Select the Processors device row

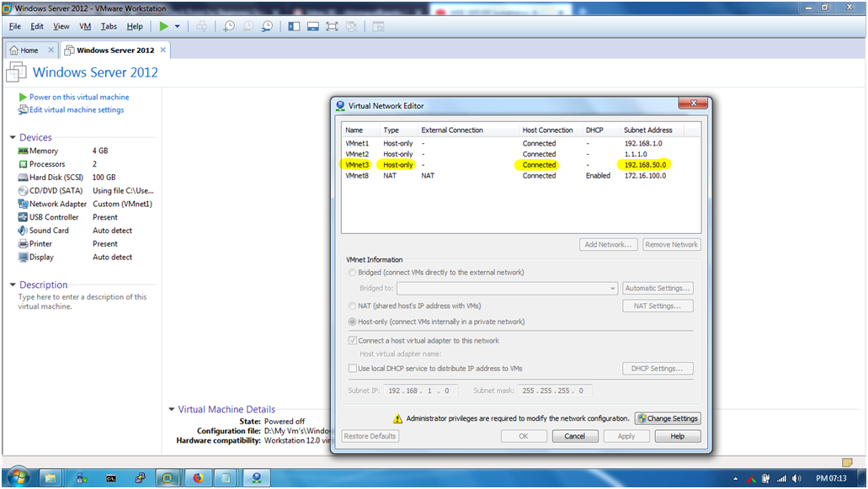(x=86, y=164)
